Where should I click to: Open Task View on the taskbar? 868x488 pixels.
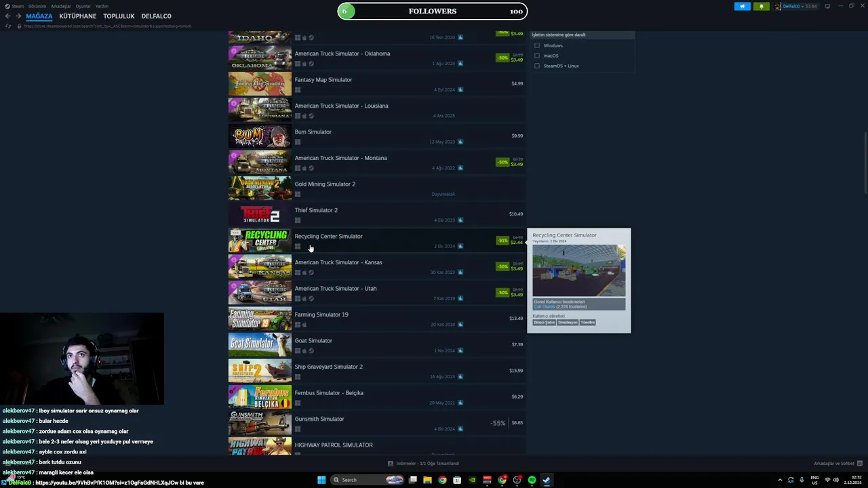coord(412,480)
